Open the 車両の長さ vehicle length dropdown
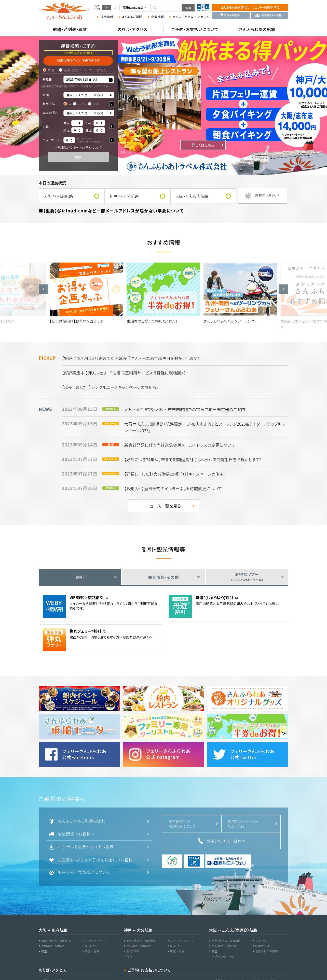Viewport: 327px width, 980px height. click(x=89, y=113)
